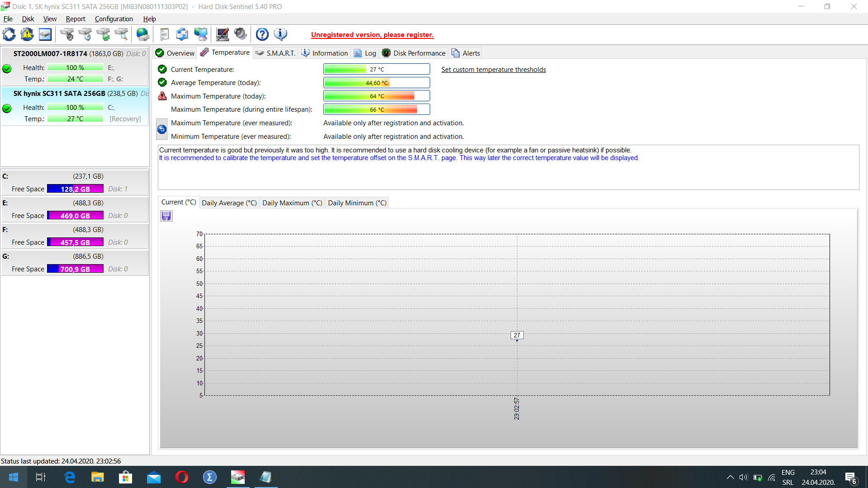This screenshot has height=488, width=868.
Task: Click the disk with magnifier surface test icon
Action: [121, 34]
